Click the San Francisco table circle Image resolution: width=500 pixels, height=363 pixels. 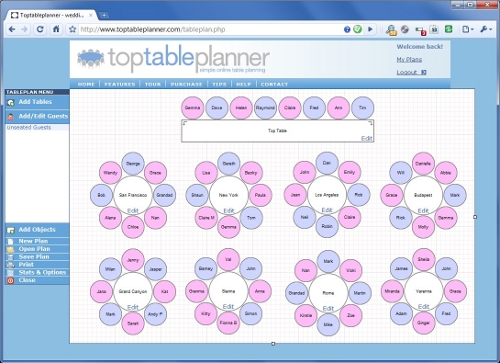(x=133, y=195)
